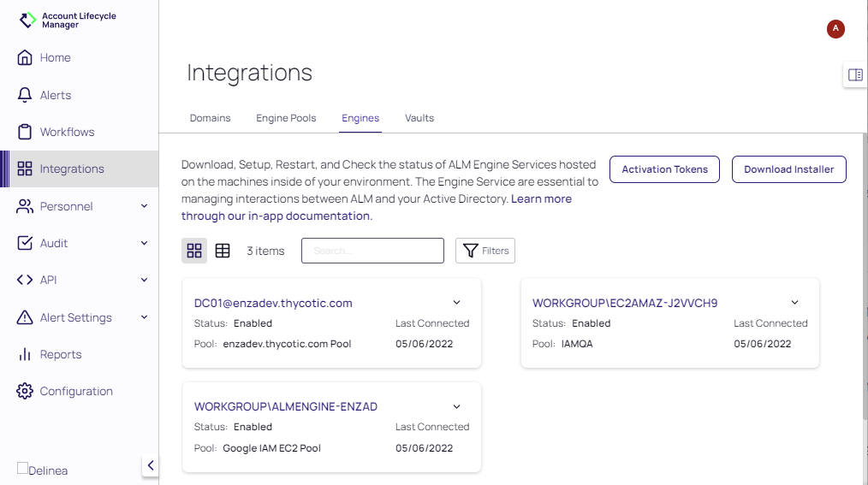Click the Account Lifecycle Manager logo
The image size is (868, 485).
pyautogui.click(x=28, y=20)
